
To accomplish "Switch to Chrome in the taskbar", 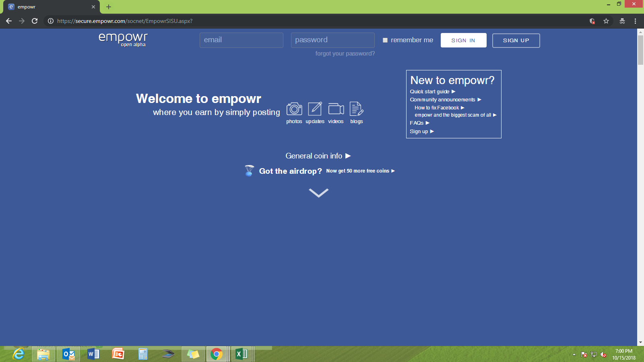I will point(217,354).
